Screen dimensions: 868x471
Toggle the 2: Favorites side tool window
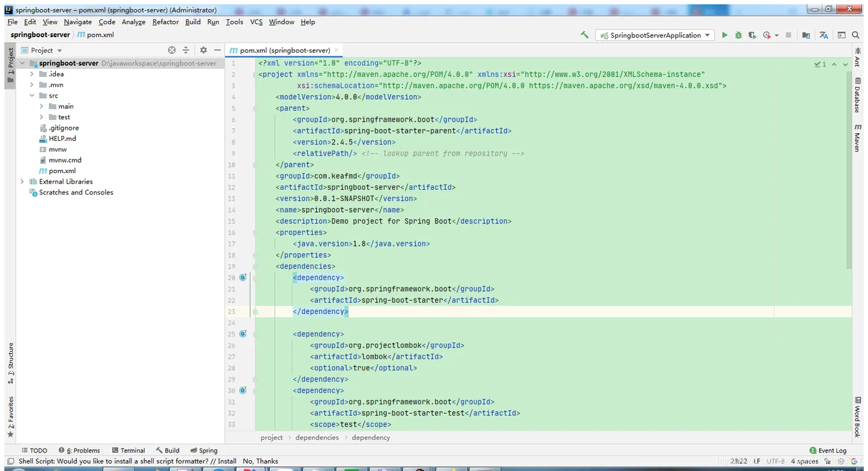click(11, 417)
